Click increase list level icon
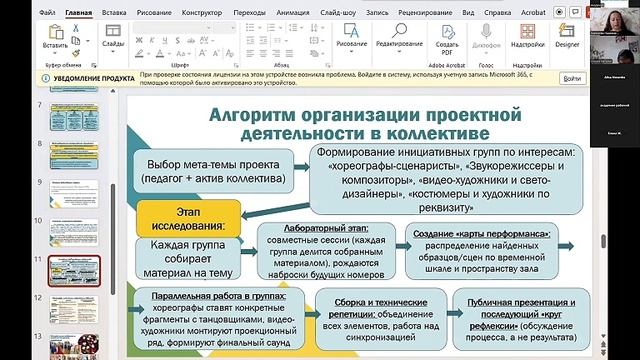 (264, 40)
